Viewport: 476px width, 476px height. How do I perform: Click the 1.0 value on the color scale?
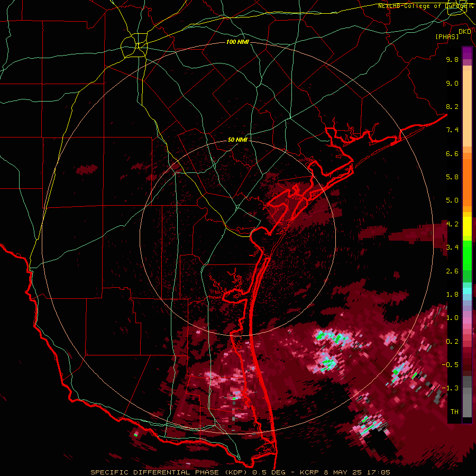point(452,318)
